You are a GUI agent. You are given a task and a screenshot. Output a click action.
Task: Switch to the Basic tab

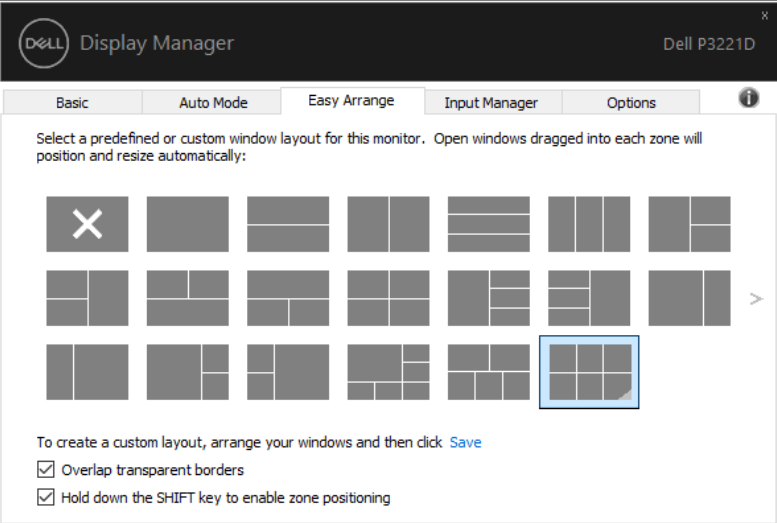pyautogui.click(x=72, y=103)
